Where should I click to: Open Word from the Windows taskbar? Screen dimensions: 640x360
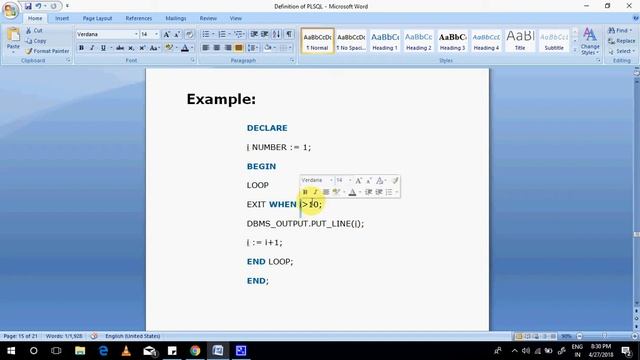(218, 351)
